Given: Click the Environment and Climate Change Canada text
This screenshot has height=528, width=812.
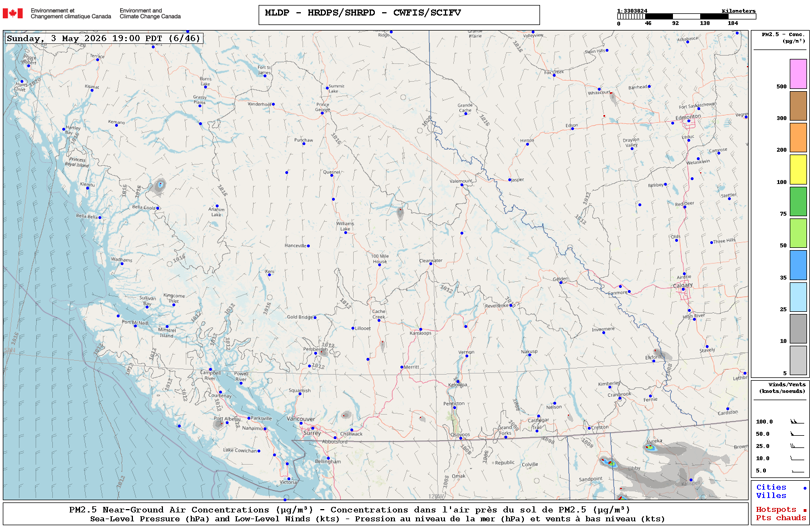Looking at the screenshot, I should point(150,13).
